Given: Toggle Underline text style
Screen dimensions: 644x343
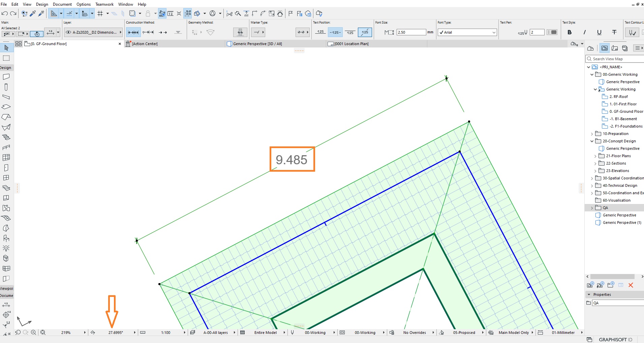Looking at the screenshot, I should tap(599, 32).
